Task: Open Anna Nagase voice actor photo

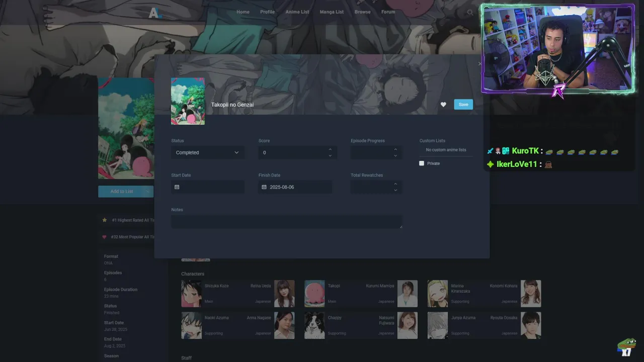Action: pos(284,325)
